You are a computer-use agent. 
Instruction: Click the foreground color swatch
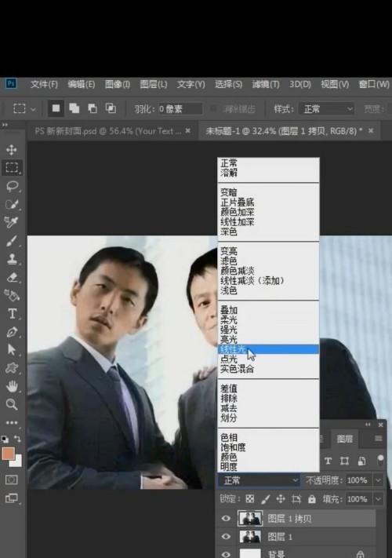pyautogui.click(x=8, y=454)
